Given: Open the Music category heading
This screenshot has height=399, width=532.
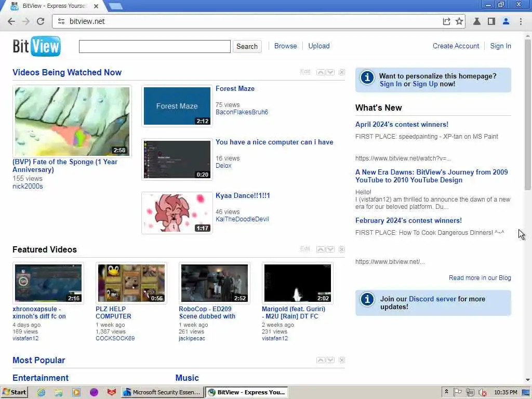Looking at the screenshot, I should pyautogui.click(x=187, y=378).
